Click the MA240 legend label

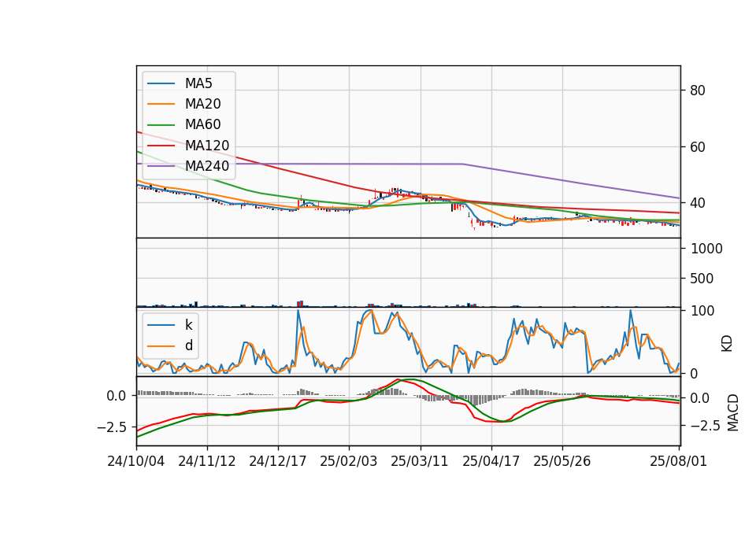(x=207, y=166)
